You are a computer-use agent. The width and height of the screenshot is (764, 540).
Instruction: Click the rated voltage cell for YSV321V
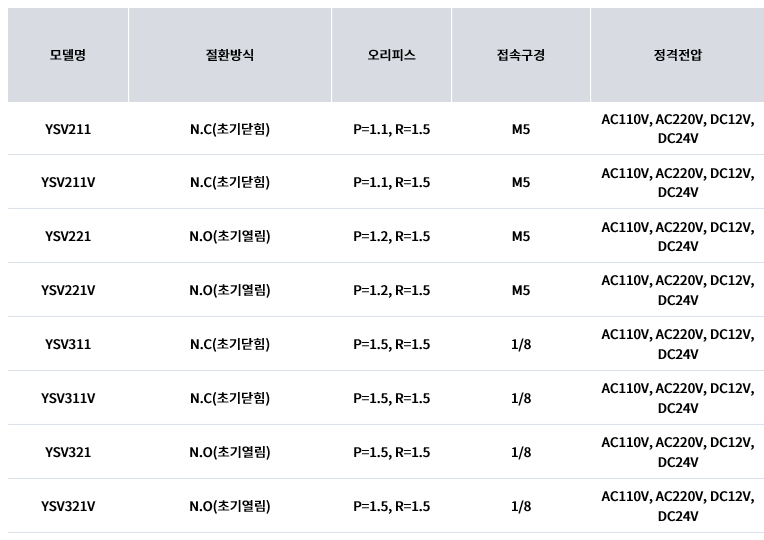pos(678,506)
